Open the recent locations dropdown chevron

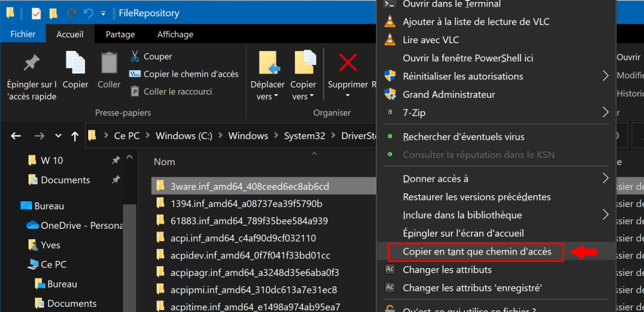click(x=58, y=135)
